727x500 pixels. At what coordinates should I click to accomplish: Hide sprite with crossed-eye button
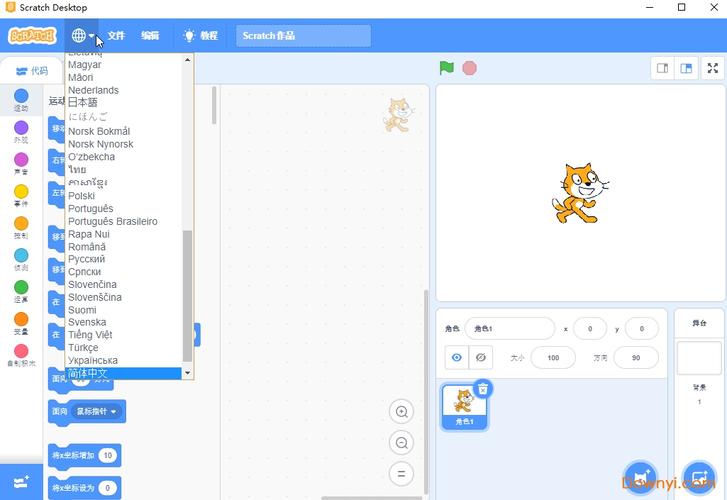point(481,358)
